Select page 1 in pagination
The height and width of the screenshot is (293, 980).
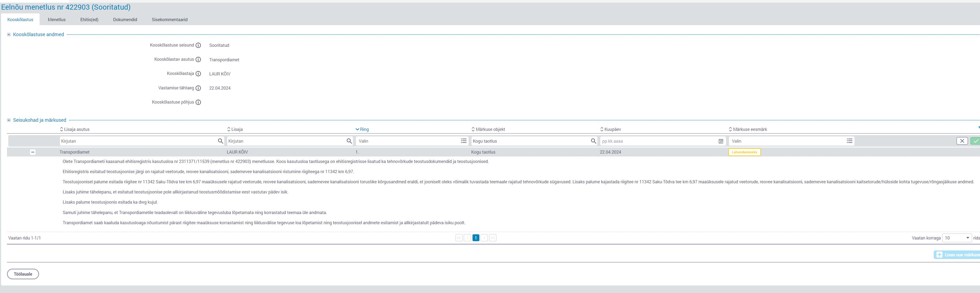click(476, 238)
